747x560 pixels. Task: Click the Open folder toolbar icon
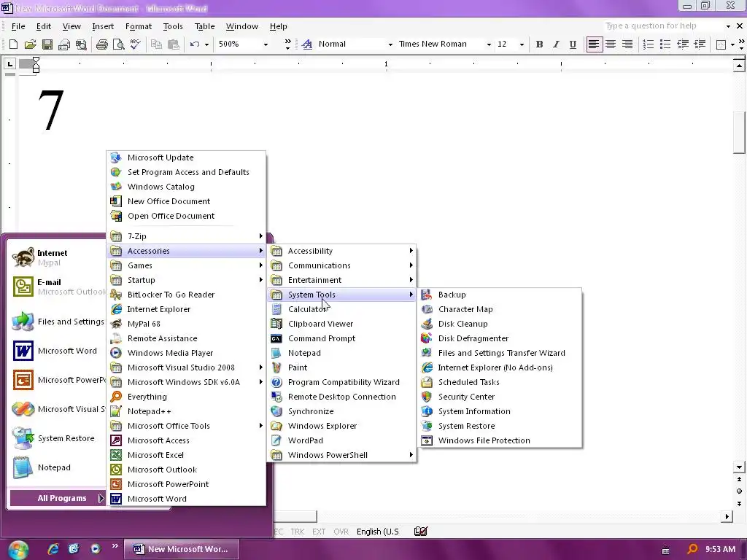pos(30,44)
